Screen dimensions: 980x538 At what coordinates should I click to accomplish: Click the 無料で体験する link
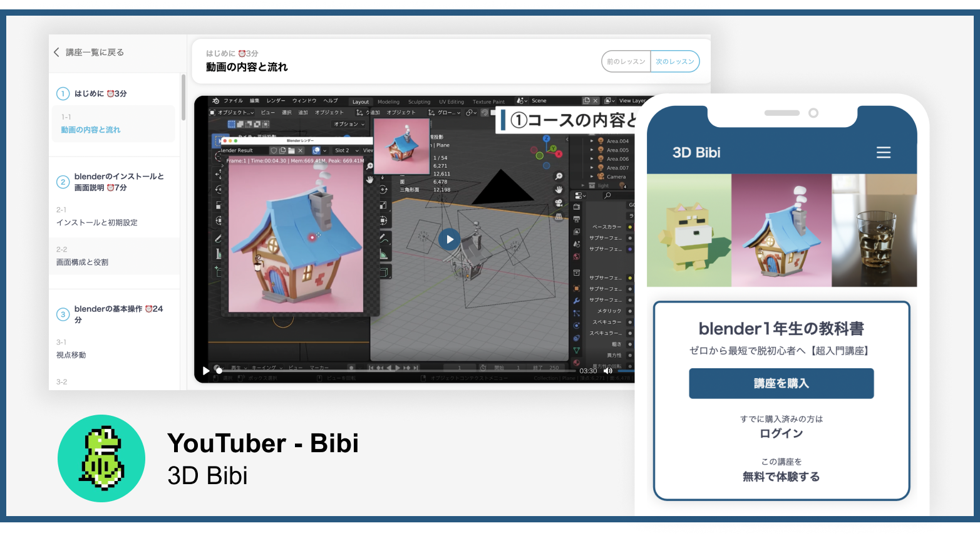(x=781, y=477)
